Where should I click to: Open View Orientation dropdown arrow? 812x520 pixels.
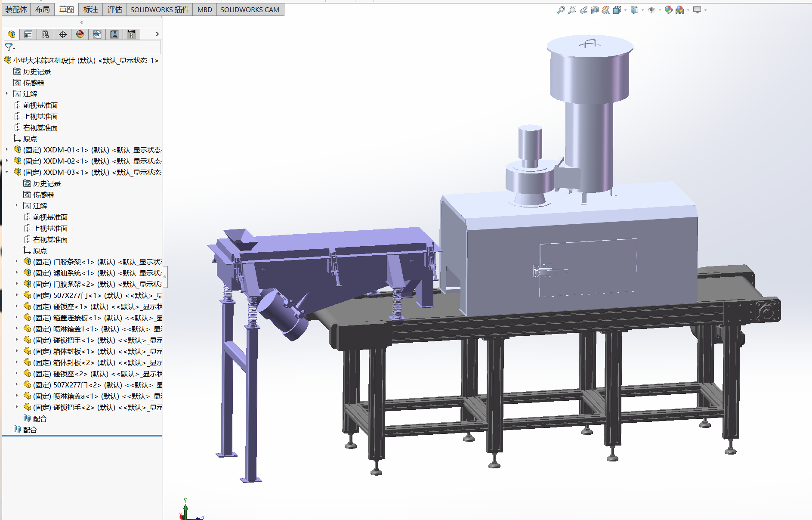point(625,10)
